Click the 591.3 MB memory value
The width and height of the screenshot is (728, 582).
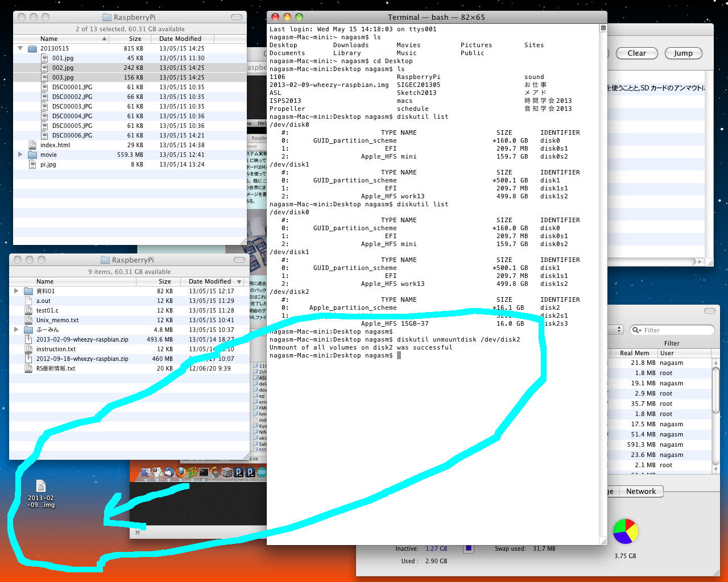(641, 444)
